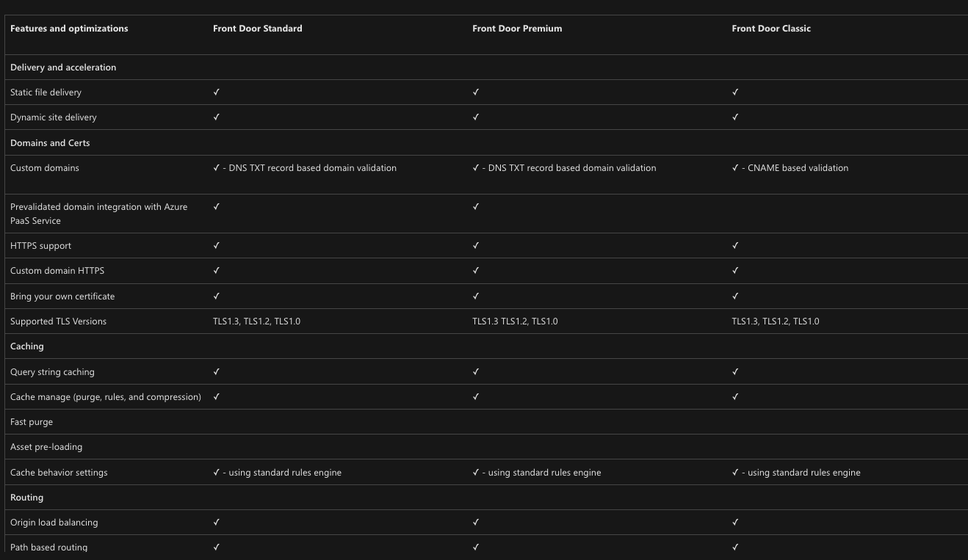Click the Custom domain HTTPS checkmark under Classic

pos(735,271)
